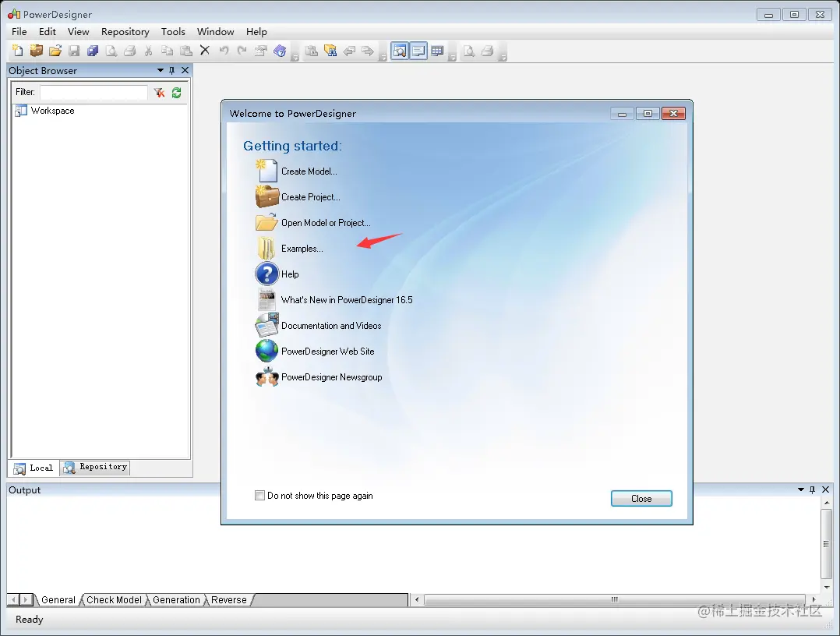840x636 pixels.
Task: Pin the Output panel
Action: (x=813, y=489)
